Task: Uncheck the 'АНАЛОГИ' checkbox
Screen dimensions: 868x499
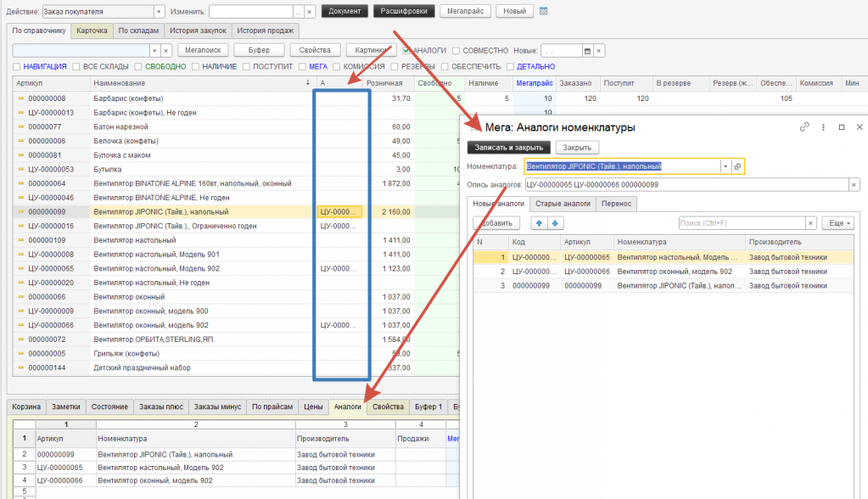Action: (406, 50)
